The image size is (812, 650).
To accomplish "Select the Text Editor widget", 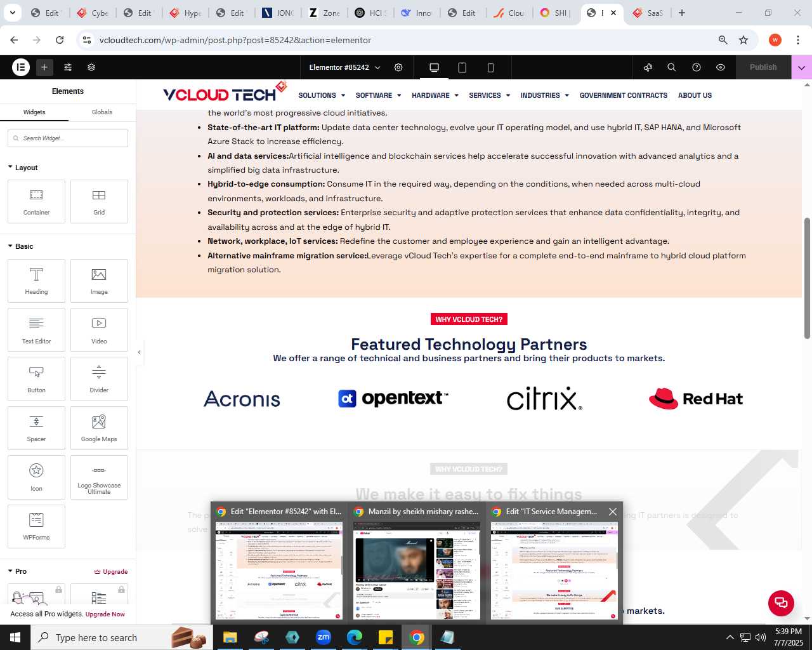I will pos(36,330).
